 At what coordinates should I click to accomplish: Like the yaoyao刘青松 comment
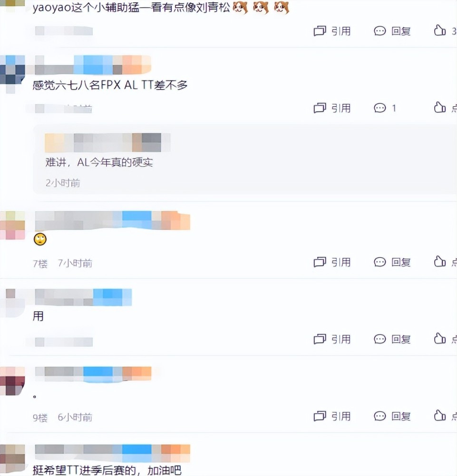445,30
